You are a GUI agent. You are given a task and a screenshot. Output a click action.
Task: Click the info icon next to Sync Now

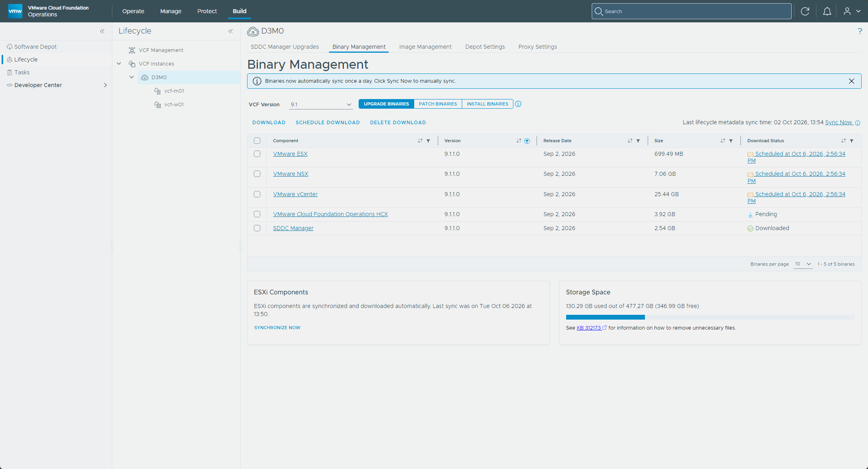pos(858,123)
